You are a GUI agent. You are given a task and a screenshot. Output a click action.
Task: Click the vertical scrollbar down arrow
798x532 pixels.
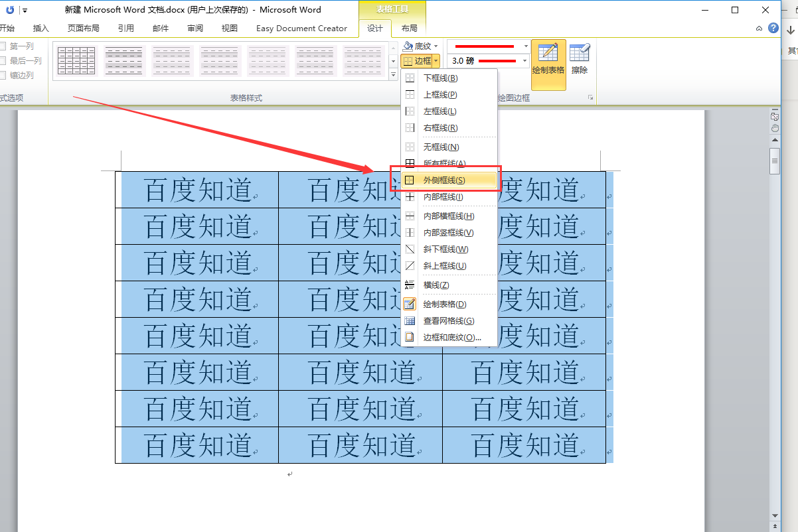coord(774,515)
